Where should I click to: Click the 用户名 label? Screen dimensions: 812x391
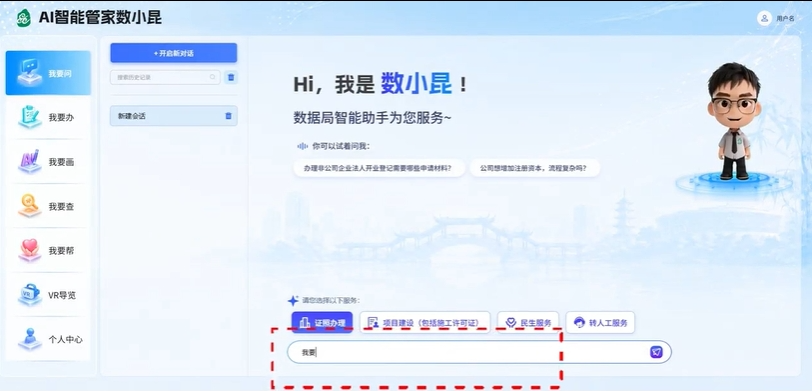click(x=785, y=19)
